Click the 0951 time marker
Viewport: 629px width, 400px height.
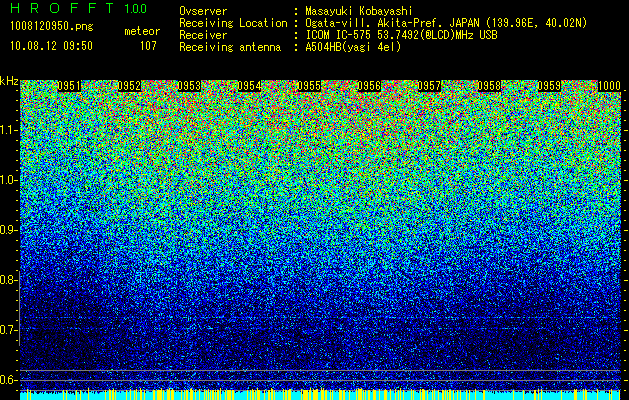tap(69, 86)
